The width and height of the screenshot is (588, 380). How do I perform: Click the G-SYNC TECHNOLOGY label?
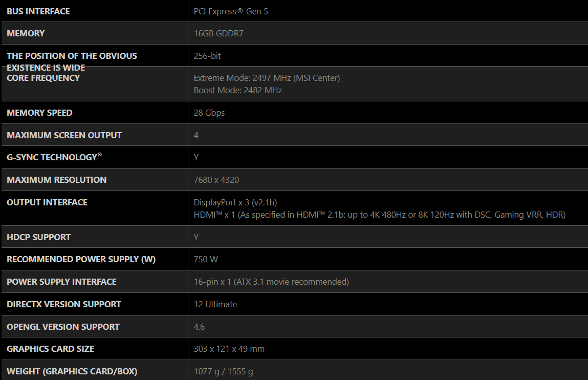click(52, 157)
